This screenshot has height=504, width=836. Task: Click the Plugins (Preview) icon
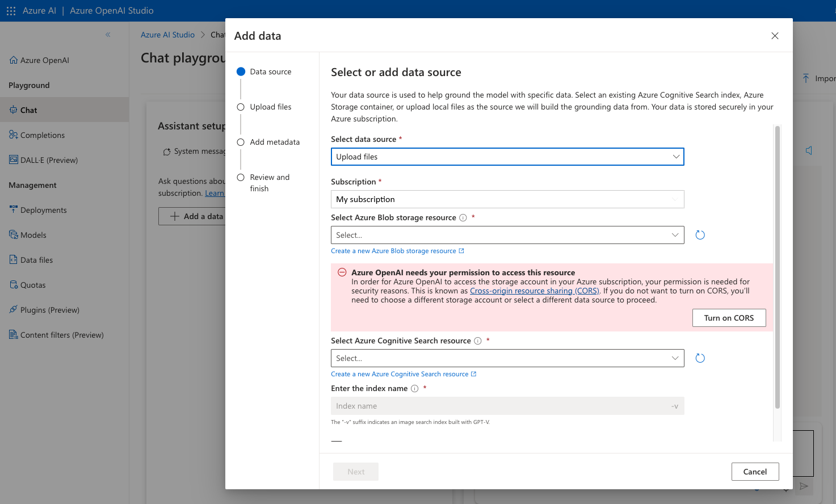pyautogui.click(x=14, y=310)
